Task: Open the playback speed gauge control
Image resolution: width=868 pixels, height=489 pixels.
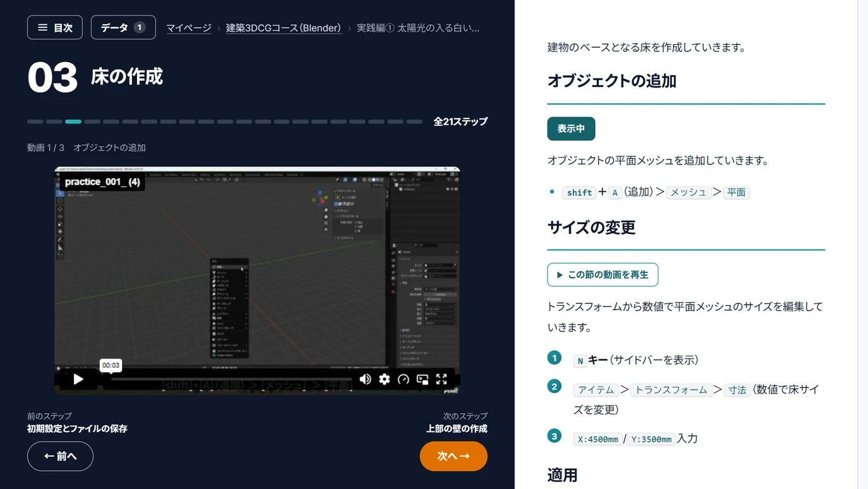Action: [x=404, y=379]
